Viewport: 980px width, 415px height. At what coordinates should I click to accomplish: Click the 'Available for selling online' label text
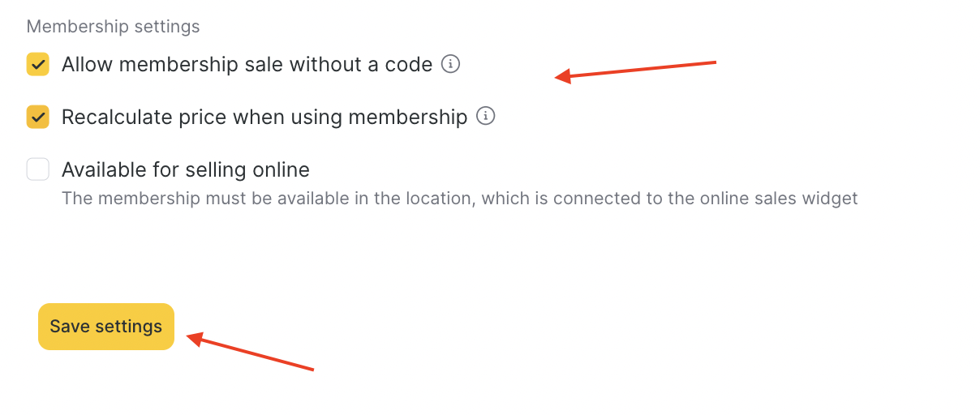[186, 169]
